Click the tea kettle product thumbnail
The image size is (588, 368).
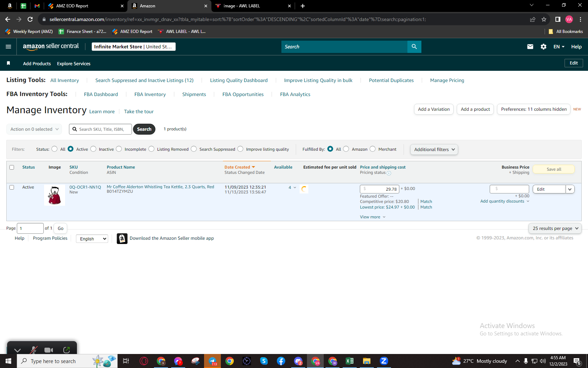55,195
